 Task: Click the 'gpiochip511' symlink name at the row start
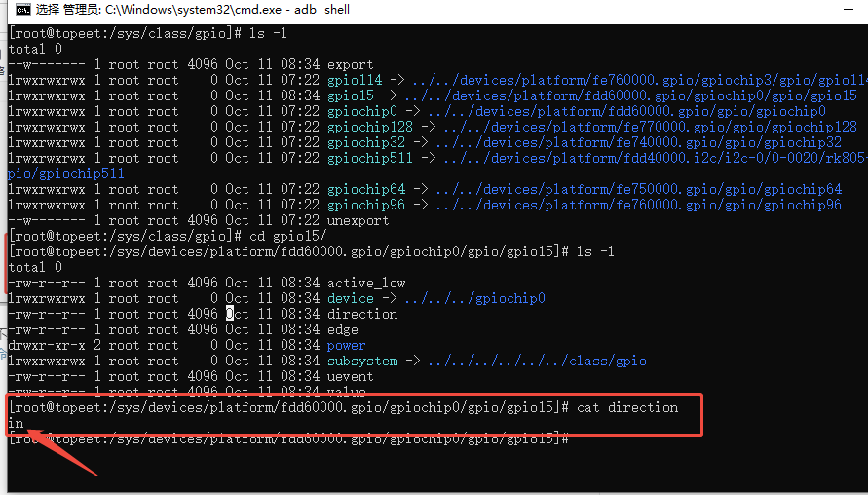370,158
